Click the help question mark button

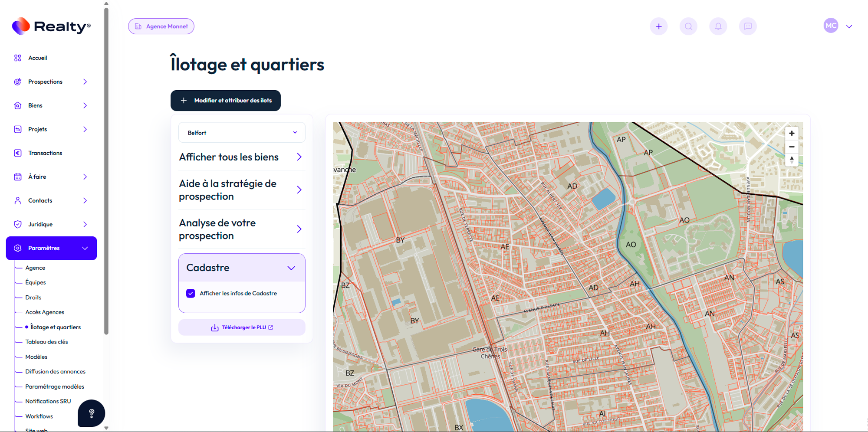pos(91,413)
